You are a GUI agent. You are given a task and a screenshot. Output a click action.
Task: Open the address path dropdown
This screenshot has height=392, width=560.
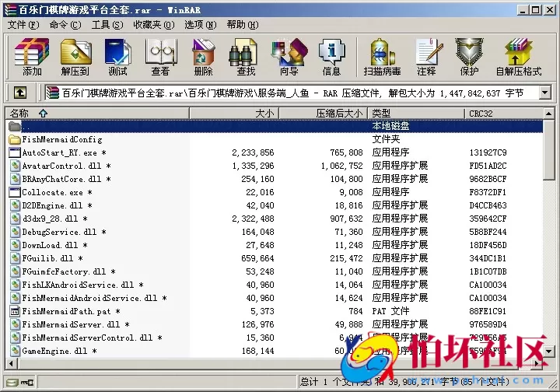point(544,93)
